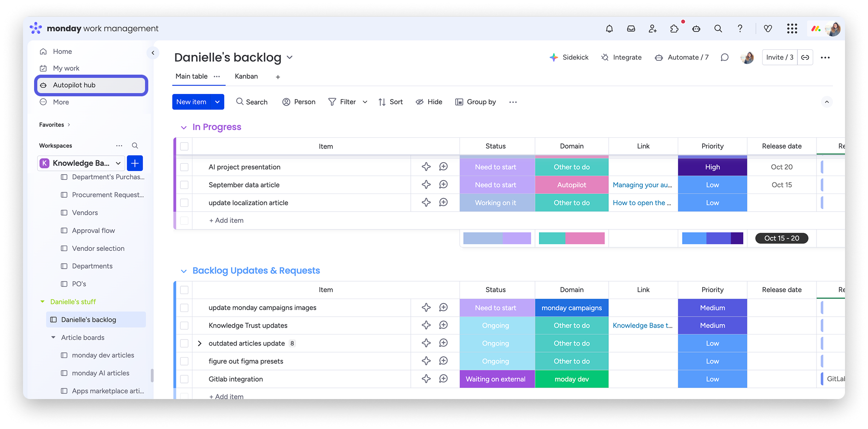The width and height of the screenshot is (868, 429).
Task: Start conversation on September data article
Action: point(443,185)
